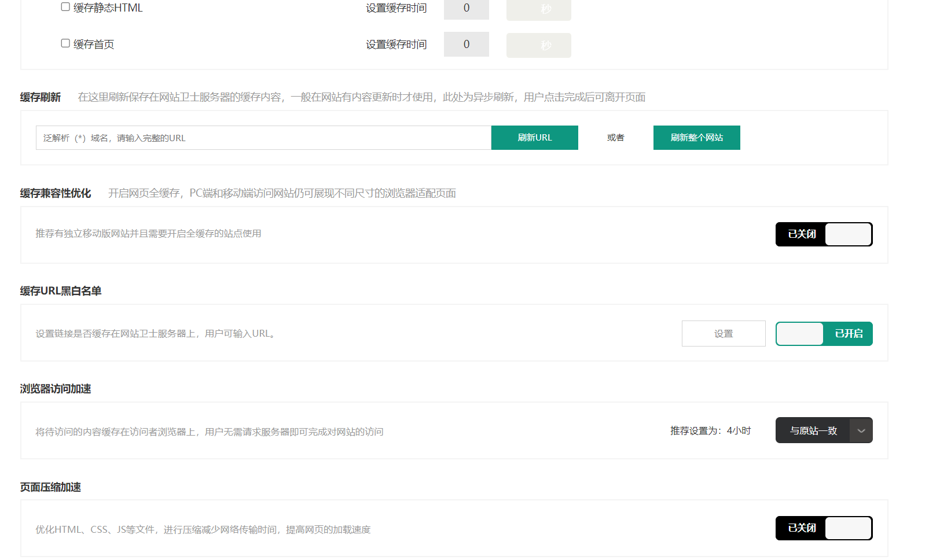This screenshot has width=929, height=560.
Task: Open the 秒 unit selector for 缓存首页
Action: pyautogui.click(x=538, y=45)
